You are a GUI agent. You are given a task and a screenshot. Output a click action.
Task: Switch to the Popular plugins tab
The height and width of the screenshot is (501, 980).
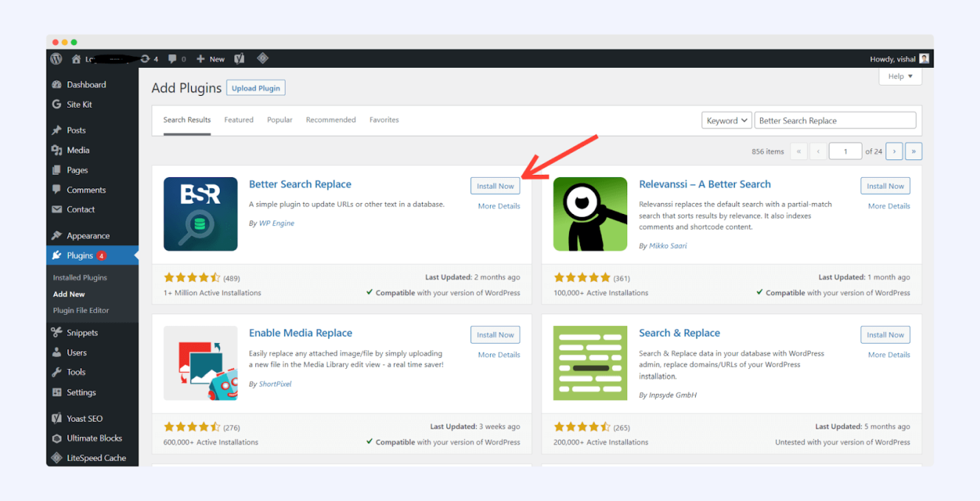tap(280, 120)
